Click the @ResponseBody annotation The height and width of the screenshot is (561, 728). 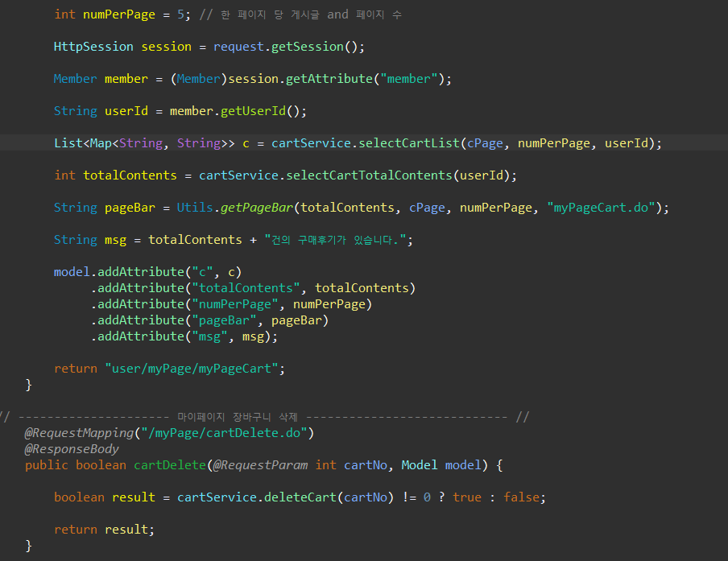pos(72,449)
